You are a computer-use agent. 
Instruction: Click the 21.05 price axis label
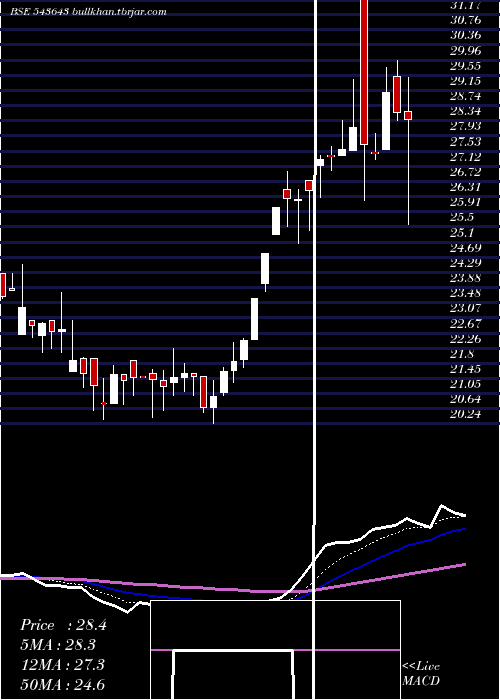466,384
